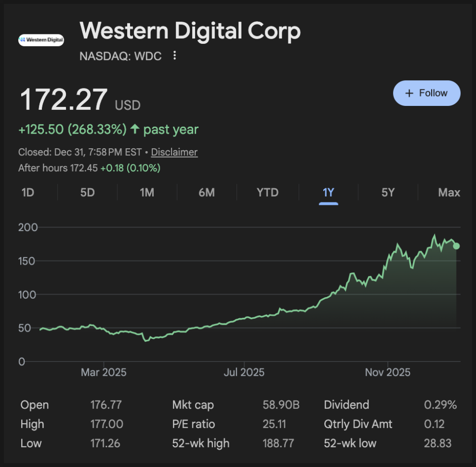Show the YTD chart range

point(268,192)
